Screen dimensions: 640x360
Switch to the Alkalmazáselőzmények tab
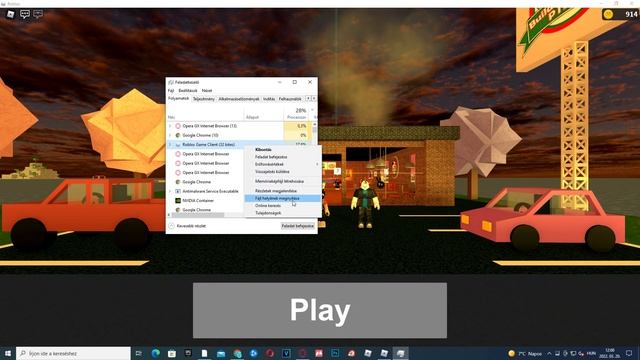[239, 99]
